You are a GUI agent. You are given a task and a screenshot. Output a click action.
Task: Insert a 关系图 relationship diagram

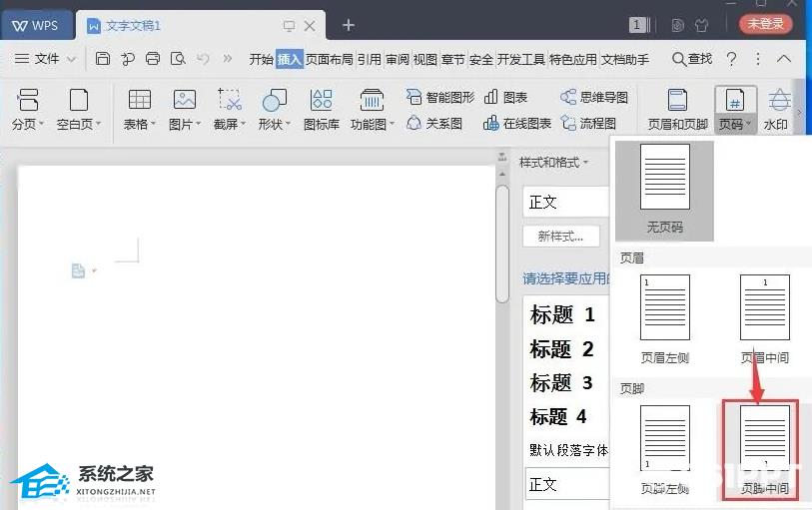click(x=433, y=123)
